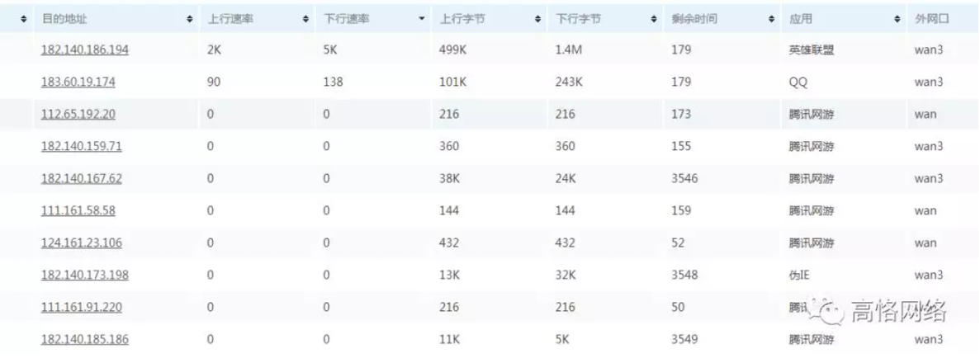Click sort arrows beside 上行字节 header
This screenshot has height=358, width=980.
(x=538, y=19)
